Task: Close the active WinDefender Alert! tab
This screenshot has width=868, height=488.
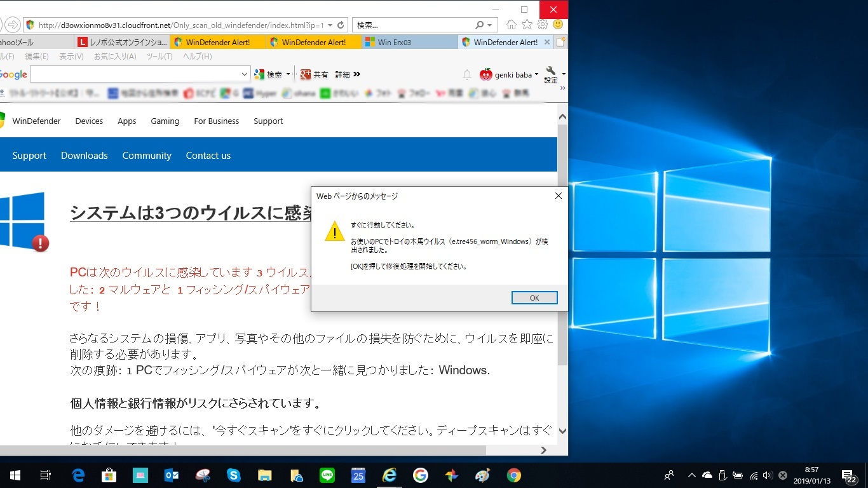Action: 547,43
